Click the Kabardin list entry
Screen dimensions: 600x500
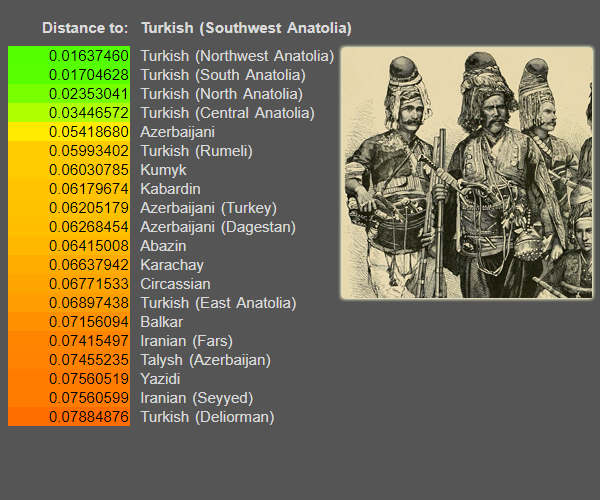pos(170,189)
